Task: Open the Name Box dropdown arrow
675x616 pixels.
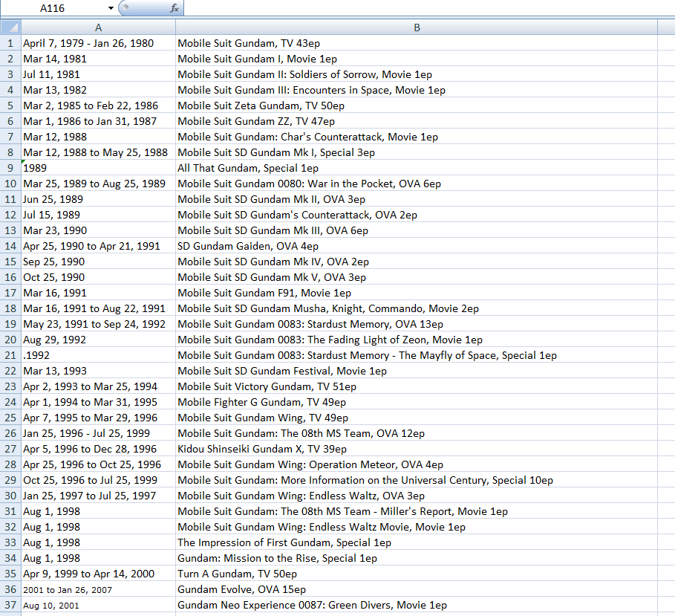Action: [111, 8]
